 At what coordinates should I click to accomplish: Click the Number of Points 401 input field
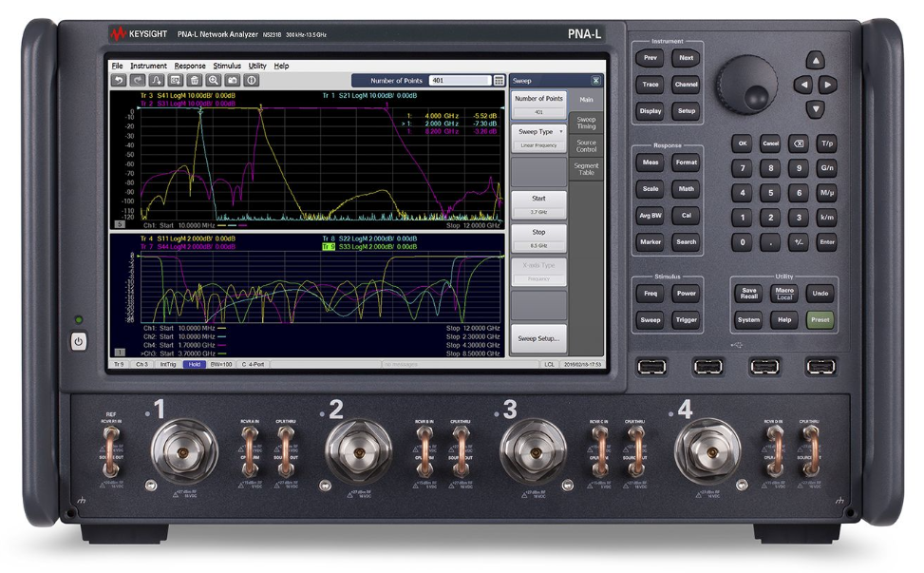coord(461,80)
